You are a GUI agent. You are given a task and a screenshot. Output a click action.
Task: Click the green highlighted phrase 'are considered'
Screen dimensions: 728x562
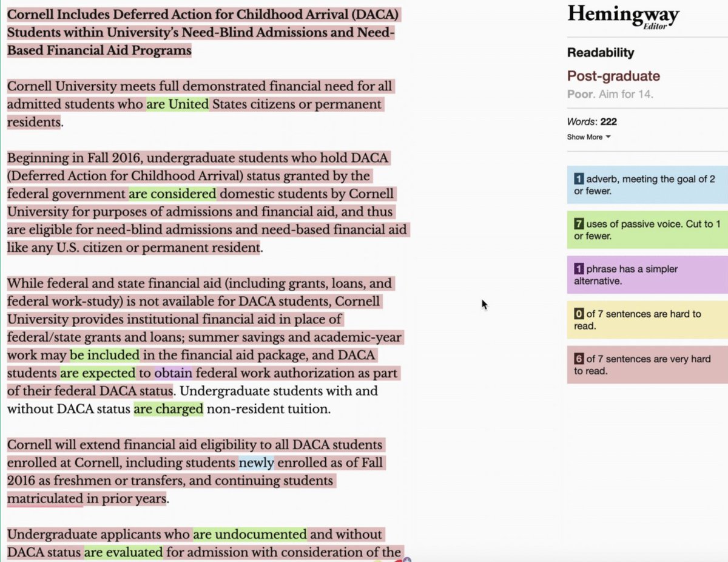pos(172,194)
